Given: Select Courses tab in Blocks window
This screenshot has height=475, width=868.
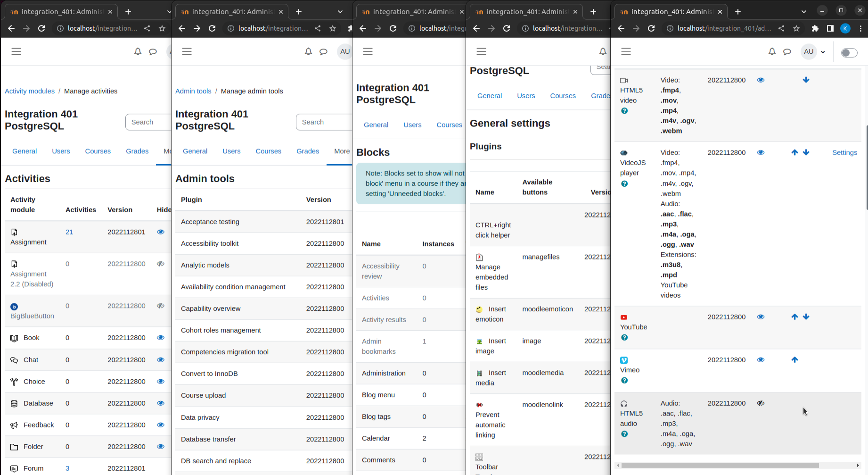Looking at the screenshot, I should [450, 125].
